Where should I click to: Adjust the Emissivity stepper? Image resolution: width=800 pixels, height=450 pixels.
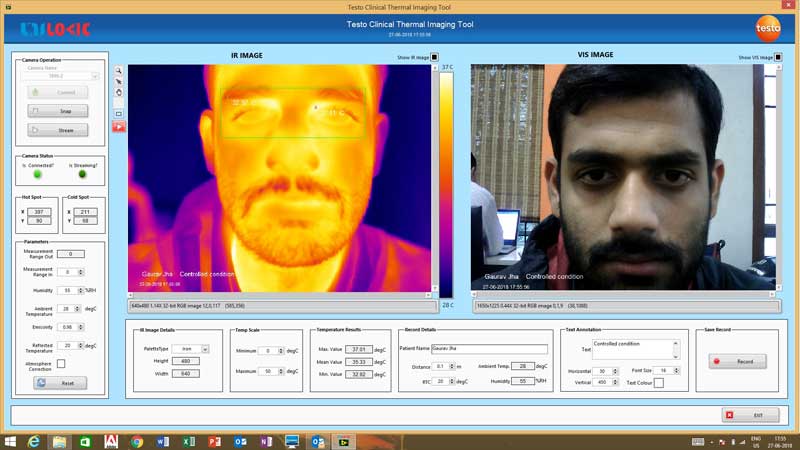coord(81,327)
